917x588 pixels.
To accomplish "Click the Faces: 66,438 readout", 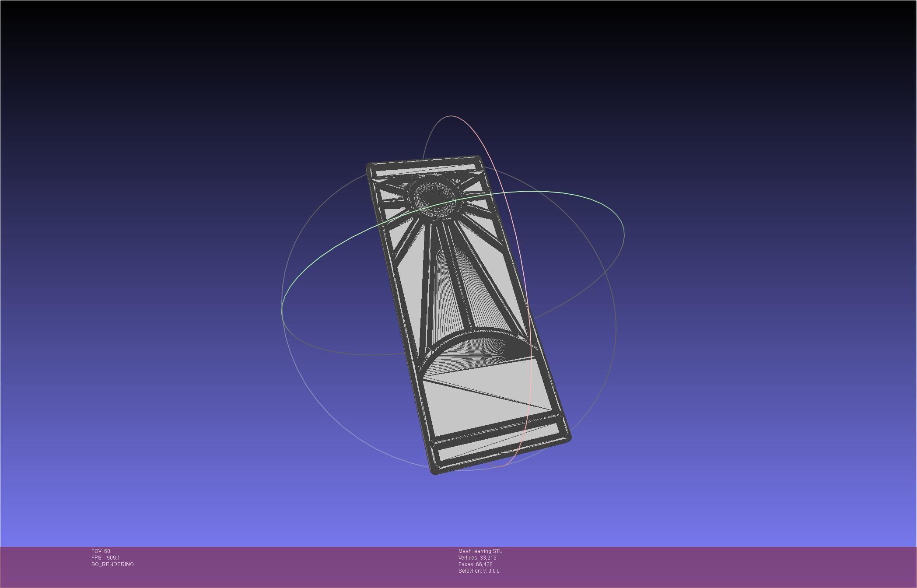I will [475, 564].
